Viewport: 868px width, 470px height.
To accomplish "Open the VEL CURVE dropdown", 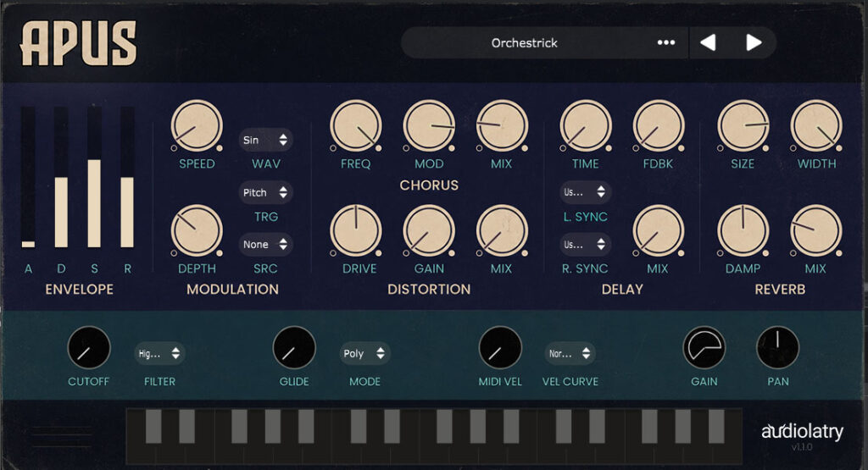I will click(570, 353).
